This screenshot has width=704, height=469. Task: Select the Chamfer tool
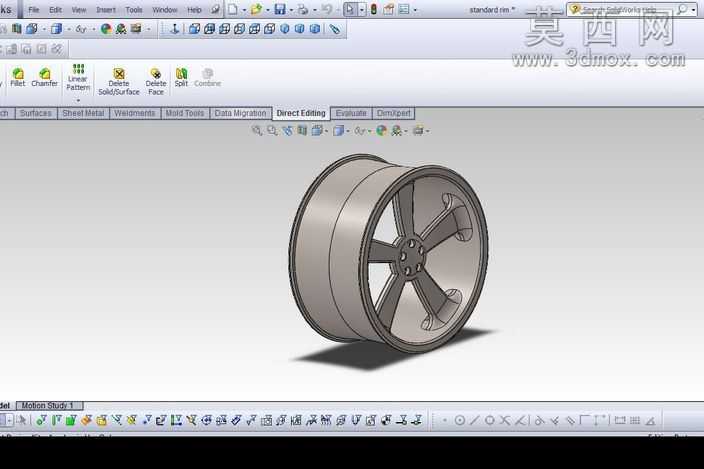(x=44, y=77)
